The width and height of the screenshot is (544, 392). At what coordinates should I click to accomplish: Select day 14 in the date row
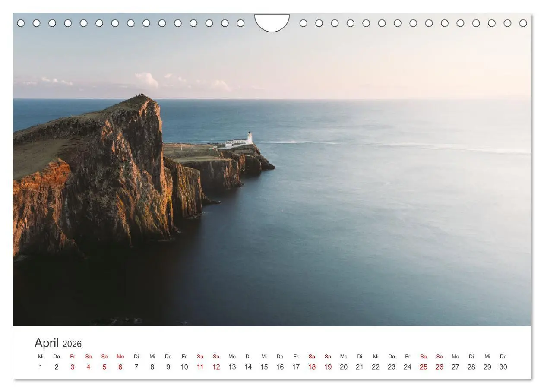(248, 367)
